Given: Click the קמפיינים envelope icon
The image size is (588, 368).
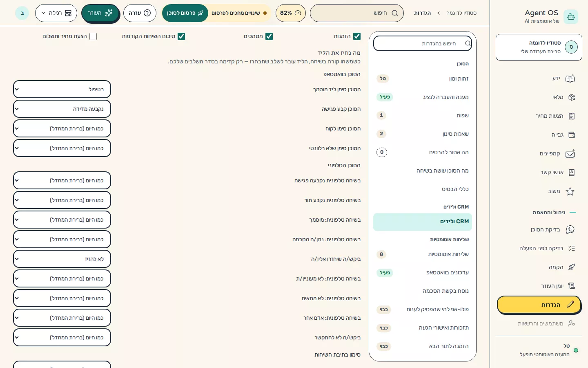Looking at the screenshot, I should (x=570, y=154).
